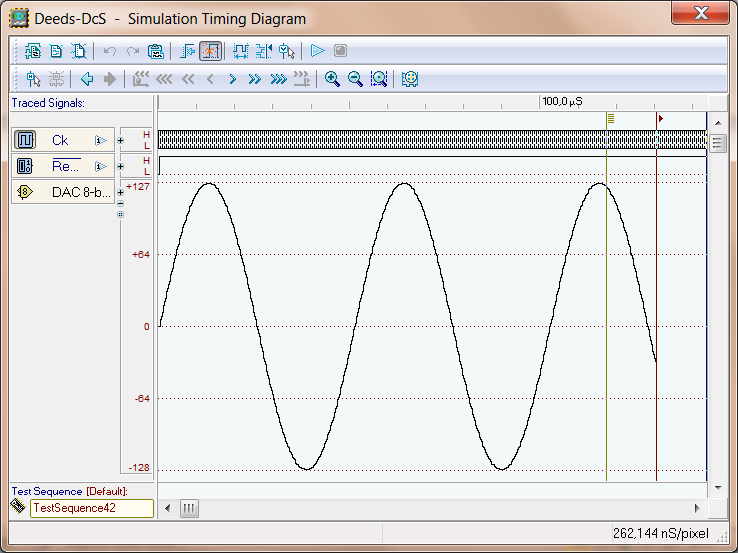Click the grey forward arrow
738x553 pixels.
point(110,79)
